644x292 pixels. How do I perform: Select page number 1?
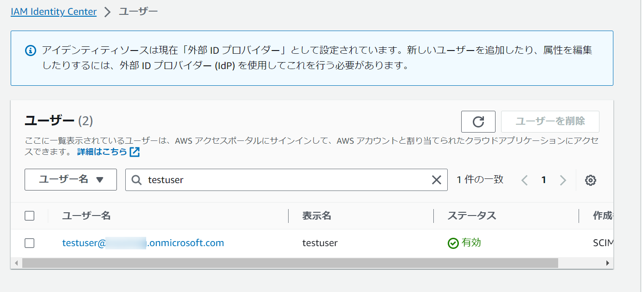[x=544, y=180]
